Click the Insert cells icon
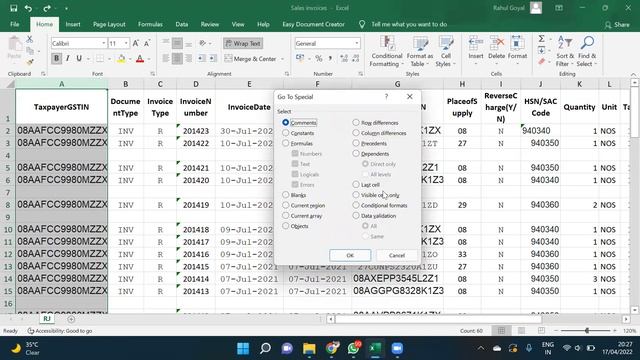Image resolution: width=640 pixels, height=360 pixels. point(476,51)
